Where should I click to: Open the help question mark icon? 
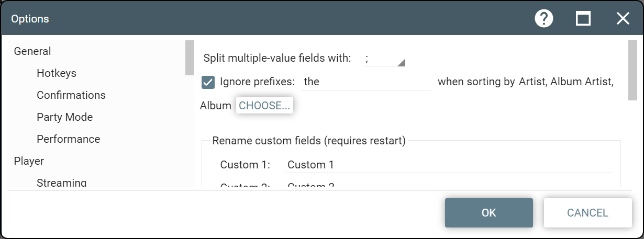coord(544,19)
